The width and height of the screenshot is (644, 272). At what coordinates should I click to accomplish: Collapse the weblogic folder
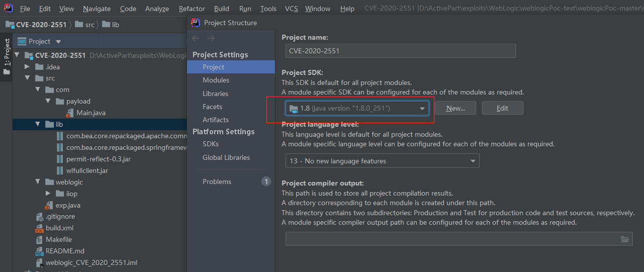37,182
